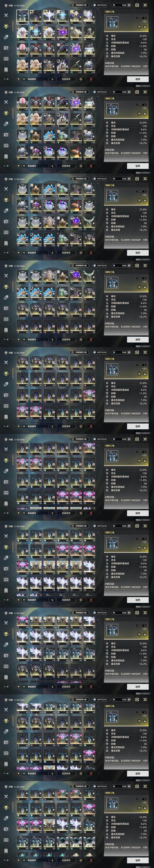Click the red trash discard icon in topmost panel
The height and width of the screenshot is (868, 154).
(x=91, y=79)
